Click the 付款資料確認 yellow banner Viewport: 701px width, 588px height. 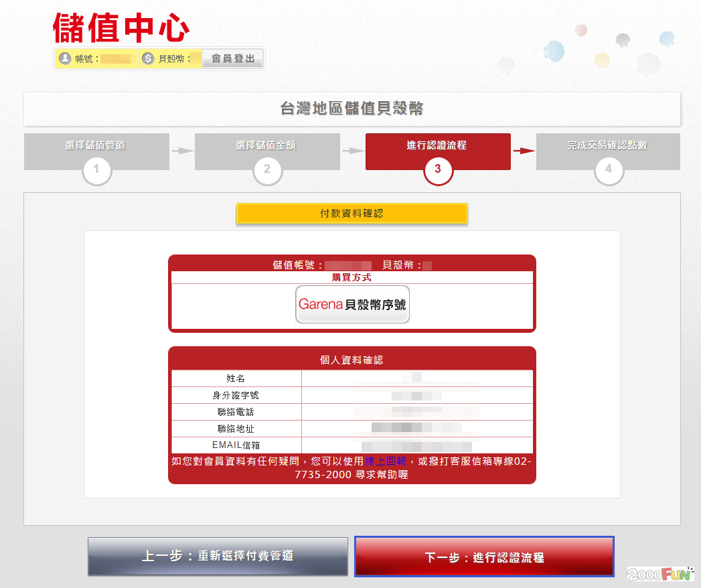click(x=352, y=214)
